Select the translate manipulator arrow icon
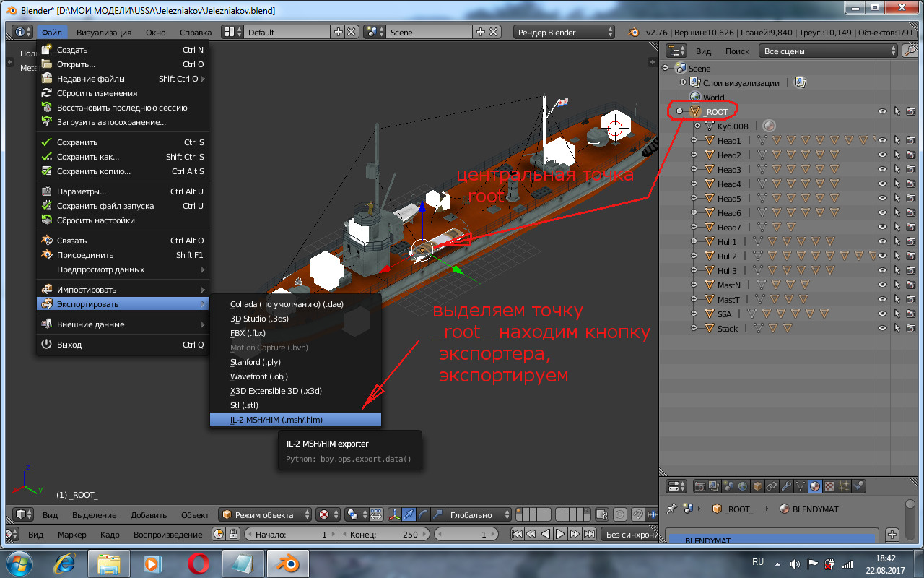 [x=409, y=514]
